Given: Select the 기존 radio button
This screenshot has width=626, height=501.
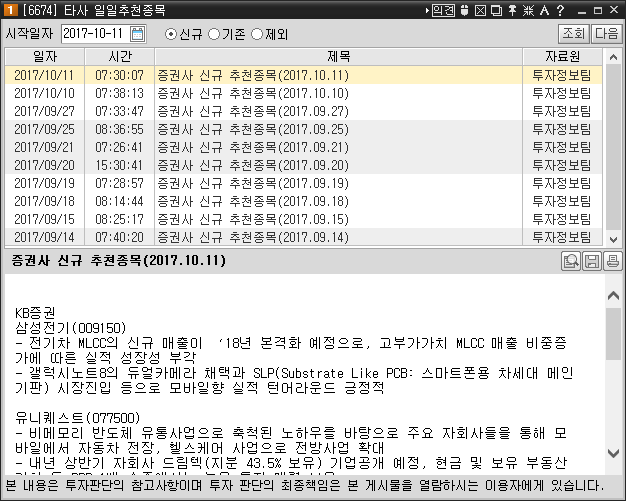Looking at the screenshot, I should pos(214,34).
